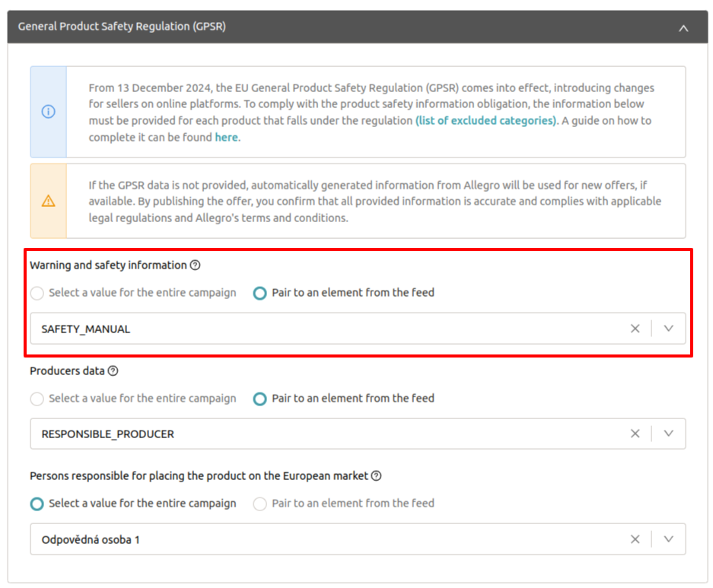Select Pair to feed element for Producers data
This screenshot has height=588, width=713.
coord(260,399)
